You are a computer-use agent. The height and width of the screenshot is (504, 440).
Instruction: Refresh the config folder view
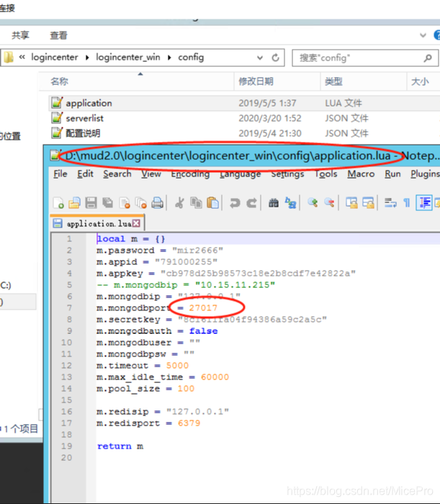[275, 58]
